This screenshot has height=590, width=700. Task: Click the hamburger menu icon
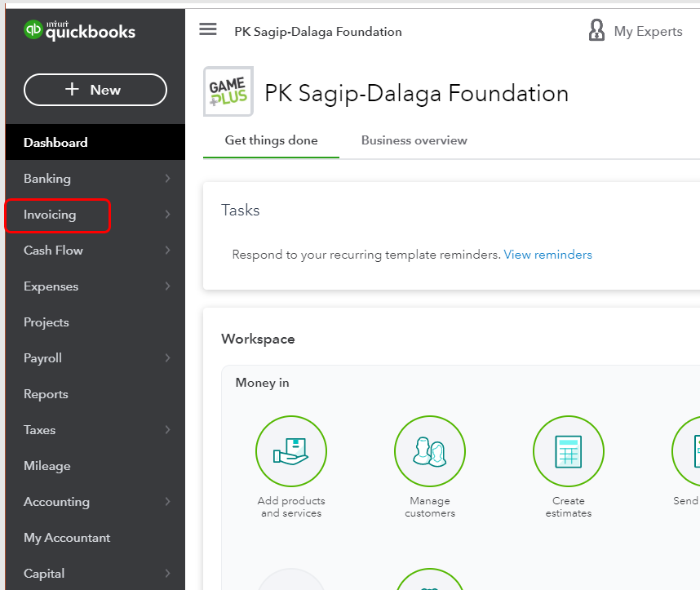208,30
